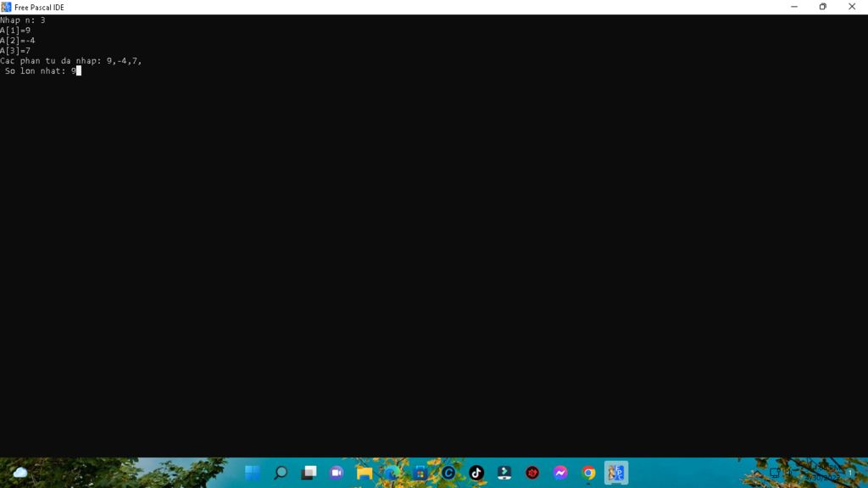Screen dimensions: 868x488
Task: Restore down the Free Pascal IDE window
Action: tap(822, 7)
